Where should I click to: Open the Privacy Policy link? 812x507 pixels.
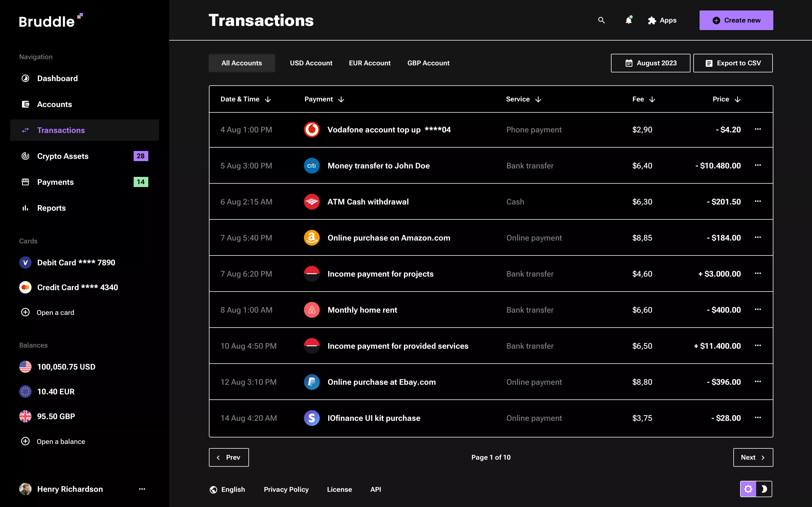(x=286, y=489)
